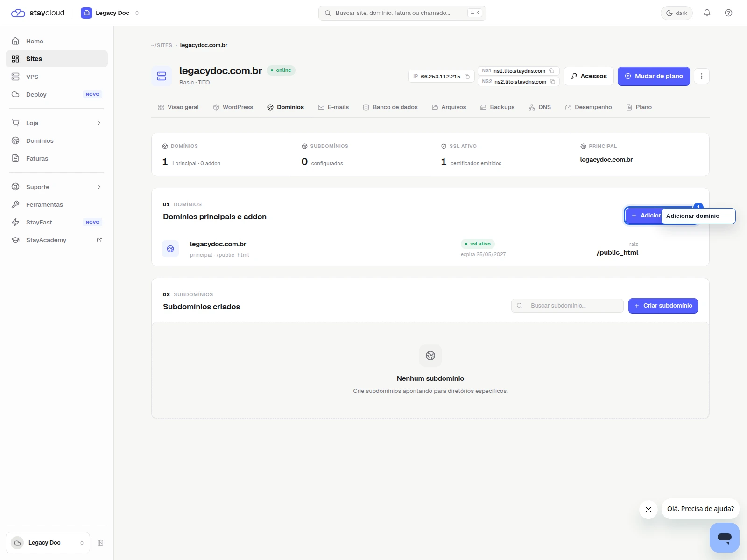This screenshot has height=560, width=747.
Task: Open Ferramentas in sidebar
Action: (57, 204)
